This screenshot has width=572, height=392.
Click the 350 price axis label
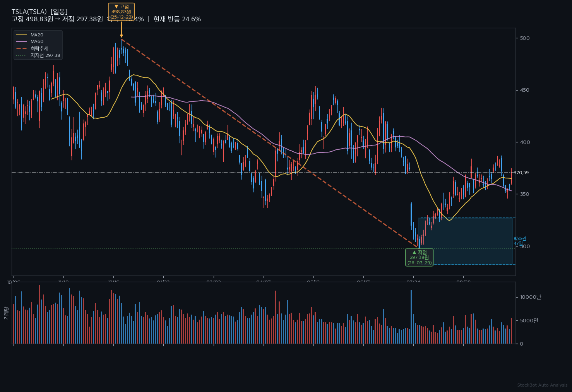tap(525, 194)
